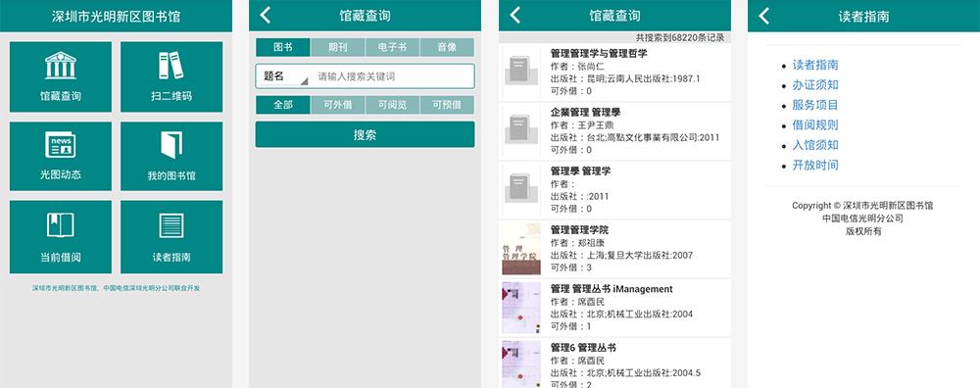The image size is (980, 388).
Task: Select the 可外借 availability filter
Action: (338, 105)
